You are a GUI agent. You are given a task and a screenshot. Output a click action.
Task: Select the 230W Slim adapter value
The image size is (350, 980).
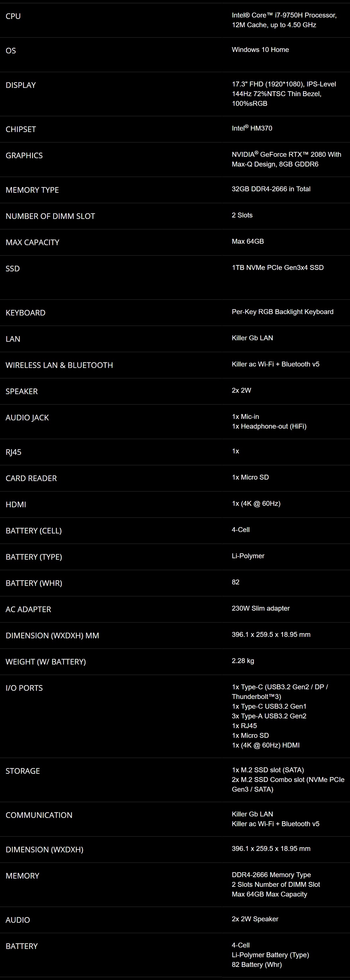point(260,608)
